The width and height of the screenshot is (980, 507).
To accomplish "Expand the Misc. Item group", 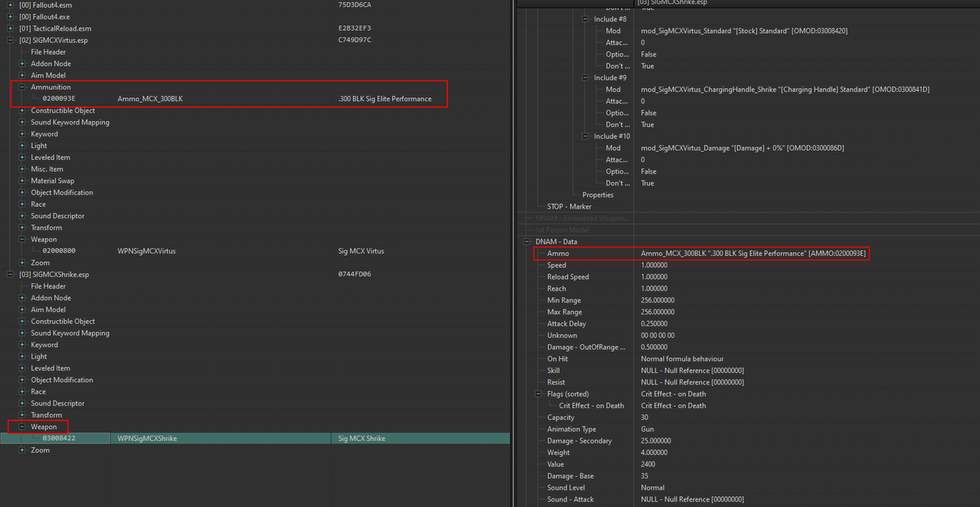I will pos(23,169).
